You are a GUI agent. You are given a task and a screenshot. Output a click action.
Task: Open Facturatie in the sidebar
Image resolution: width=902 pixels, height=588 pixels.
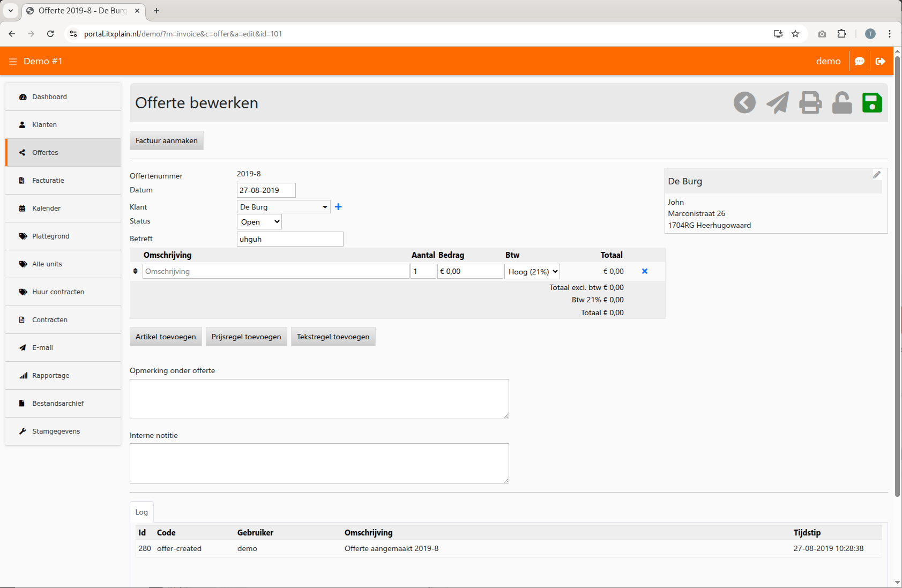48,181
